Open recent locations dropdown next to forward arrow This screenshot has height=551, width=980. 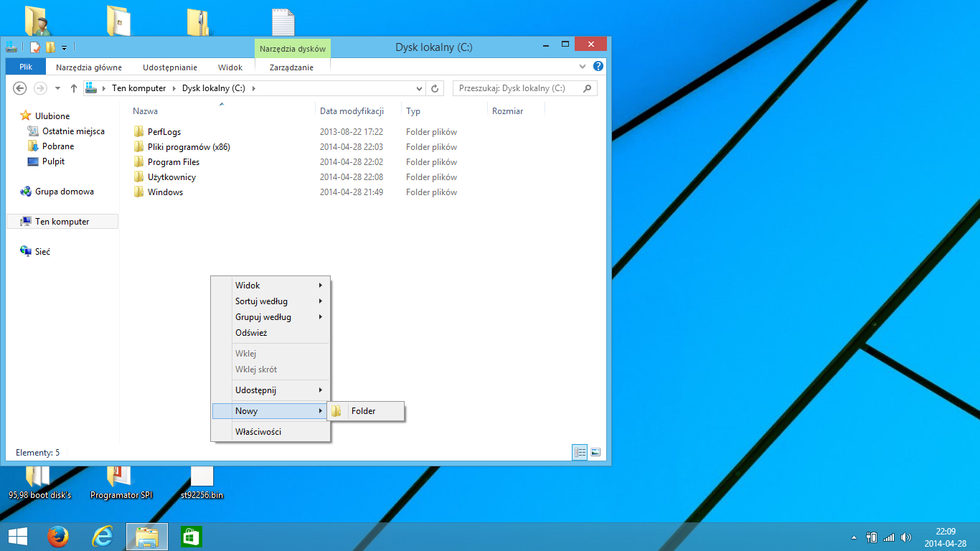(57, 88)
